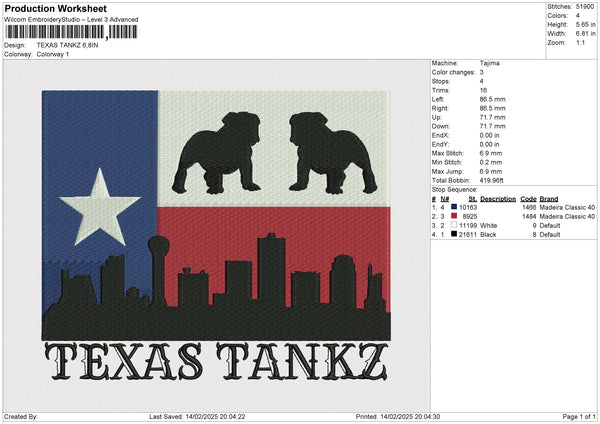This screenshot has height=424, width=600.
Task: Click the 'Max Jump:' label
Action: tap(447, 171)
